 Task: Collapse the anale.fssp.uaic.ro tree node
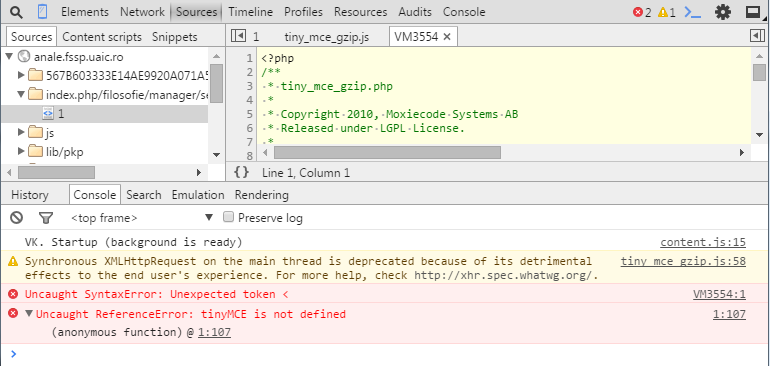pos(8,56)
